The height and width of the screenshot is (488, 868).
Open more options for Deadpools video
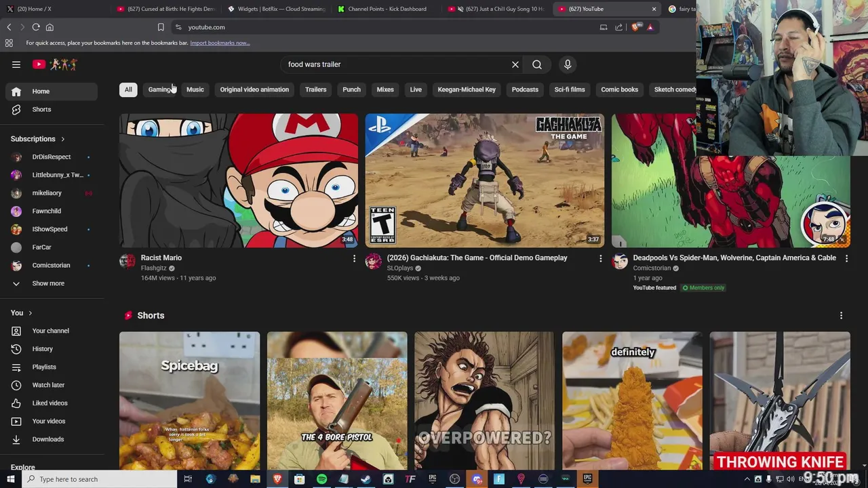pos(846,258)
